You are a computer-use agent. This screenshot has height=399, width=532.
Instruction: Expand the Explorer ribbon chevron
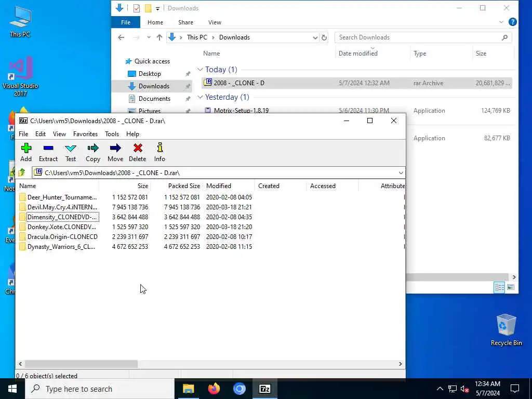pos(501,22)
